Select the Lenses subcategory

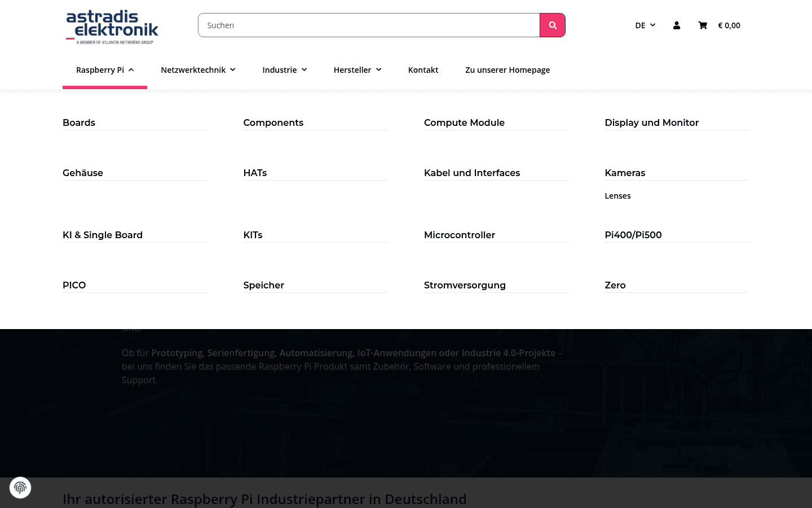tap(617, 196)
